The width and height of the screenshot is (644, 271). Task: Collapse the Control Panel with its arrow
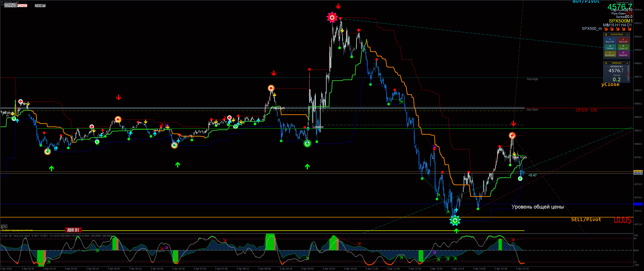(x=627, y=34)
